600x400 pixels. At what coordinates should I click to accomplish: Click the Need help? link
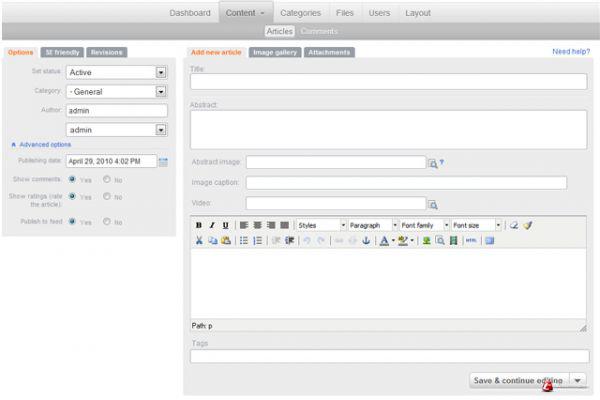tap(569, 51)
